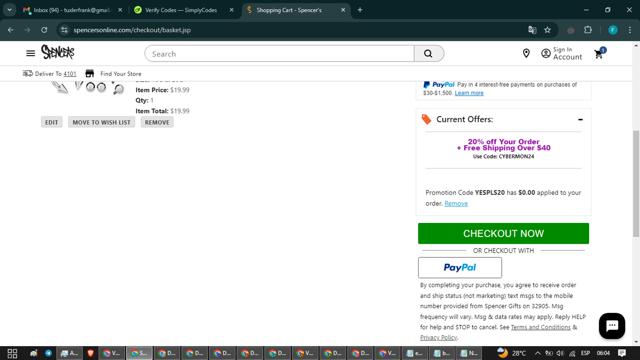Go back in the browser
The height and width of the screenshot is (360, 640).
pyautogui.click(x=11, y=30)
